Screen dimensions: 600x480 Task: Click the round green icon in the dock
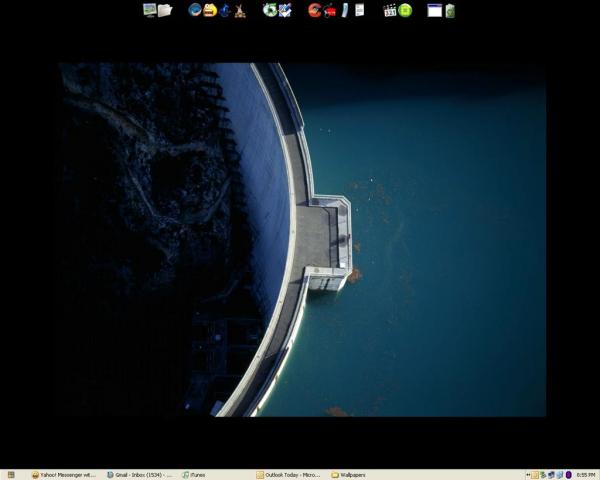click(x=405, y=10)
